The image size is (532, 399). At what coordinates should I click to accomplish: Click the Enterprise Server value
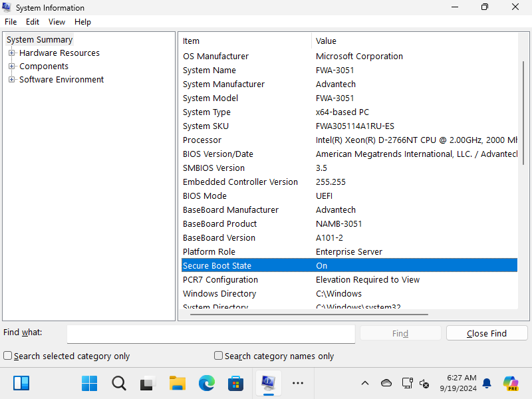coord(348,251)
